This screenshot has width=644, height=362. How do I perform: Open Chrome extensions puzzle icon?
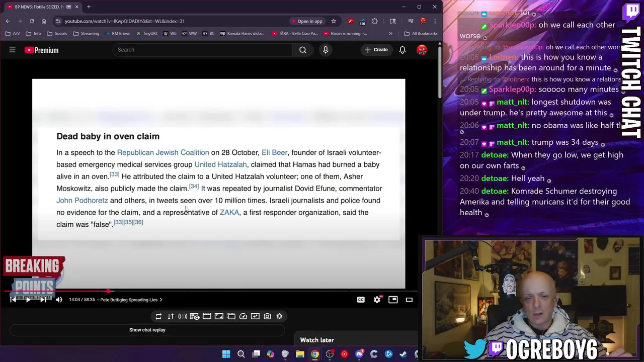[x=375, y=21]
